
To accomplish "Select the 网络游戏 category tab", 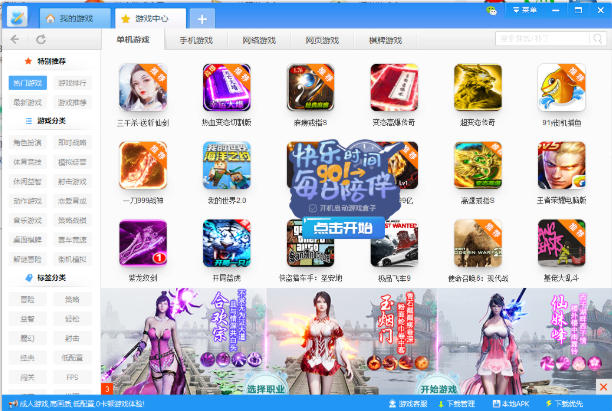I will pyautogui.click(x=259, y=40).
